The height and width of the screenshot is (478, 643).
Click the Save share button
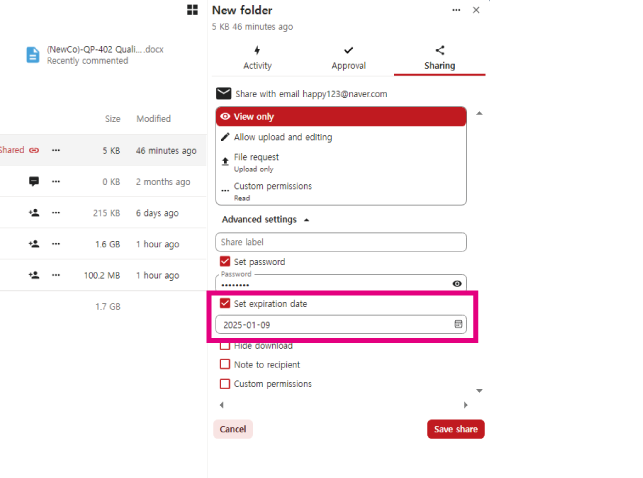tap(455, 429)
